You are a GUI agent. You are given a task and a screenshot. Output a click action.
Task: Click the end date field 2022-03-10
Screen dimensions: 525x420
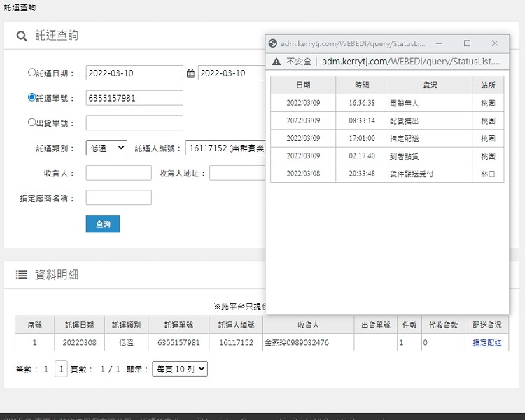[x=232, y=73]
